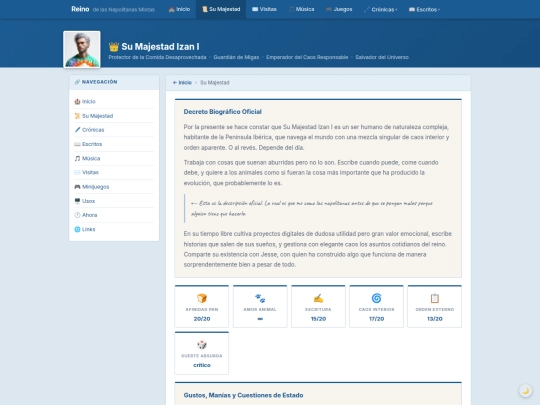Click the gamepad icon next to Minijuegos
This screenshot has width=540, height=405.
point(77,187)
